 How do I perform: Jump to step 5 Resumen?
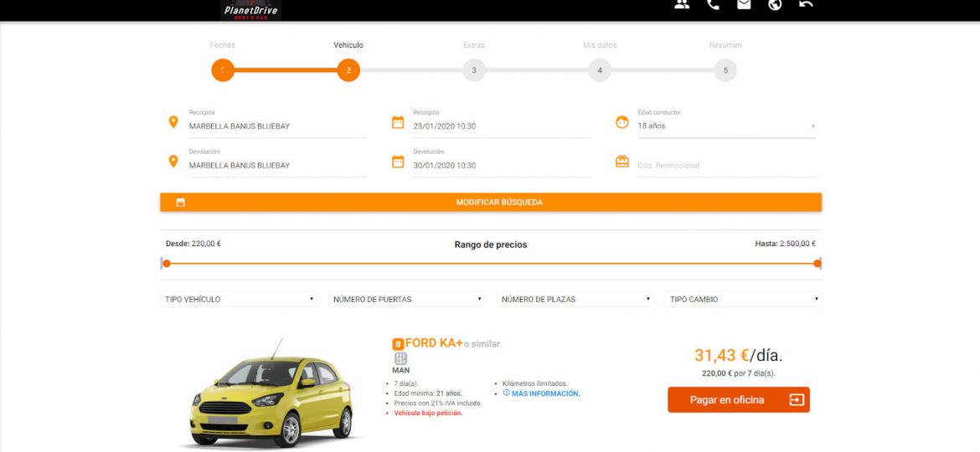[725, 70]
